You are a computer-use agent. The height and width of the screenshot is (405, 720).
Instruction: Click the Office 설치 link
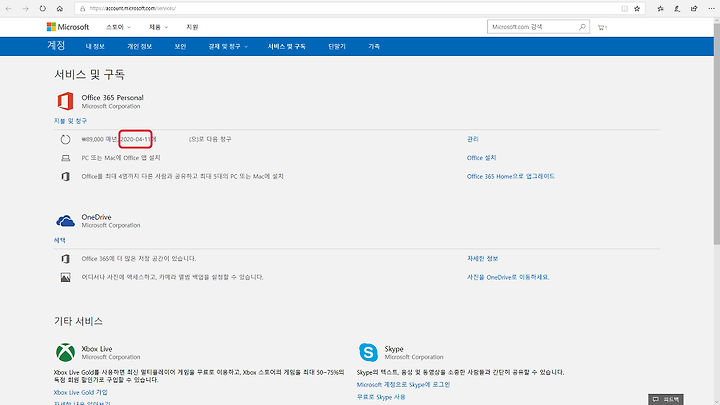point(481,158)
